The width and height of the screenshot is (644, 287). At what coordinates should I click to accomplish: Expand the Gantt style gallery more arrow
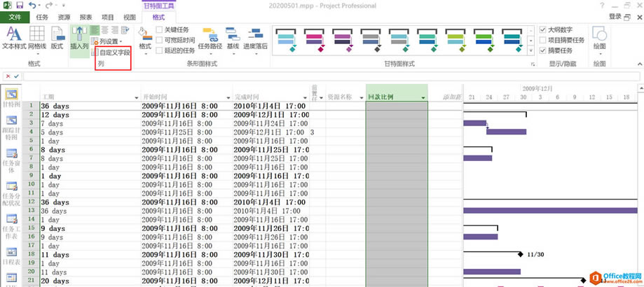530,50
